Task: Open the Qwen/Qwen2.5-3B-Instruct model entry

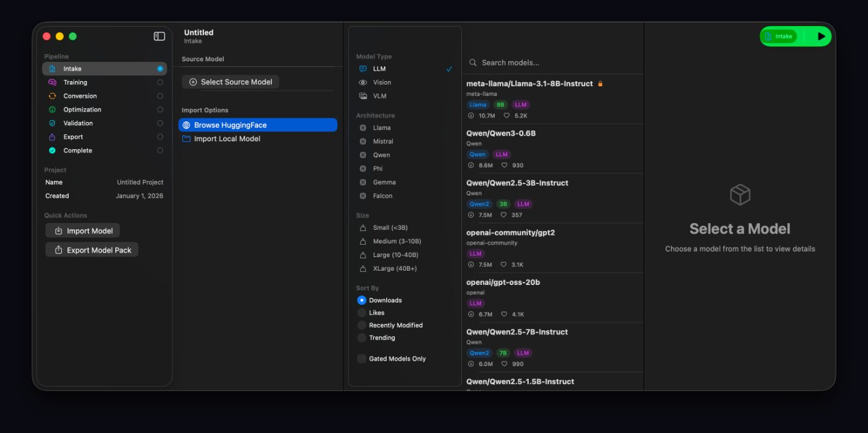Action: coord(553,198)
